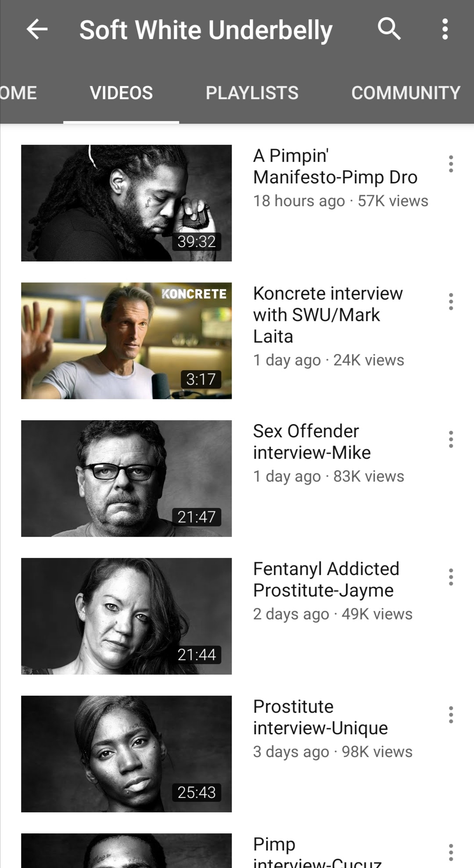The width and height of the screenshot is (474, 868).
Task: Open options for Fentanyl Addicted Prostitute-Jayme
Action: (451, 577)
